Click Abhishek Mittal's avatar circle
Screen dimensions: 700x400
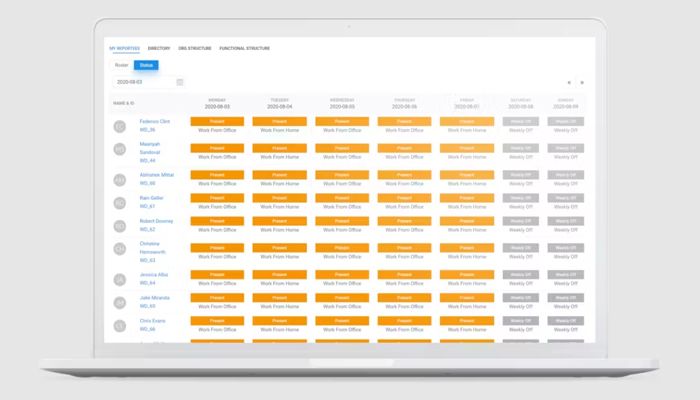(120, 180)
